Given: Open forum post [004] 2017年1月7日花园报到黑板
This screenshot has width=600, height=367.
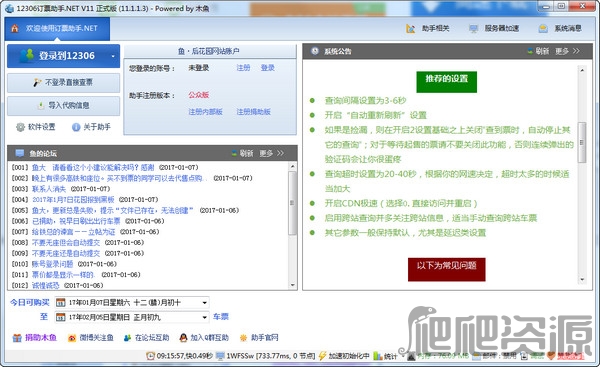Looking at the screenshot, I should 73,199.
